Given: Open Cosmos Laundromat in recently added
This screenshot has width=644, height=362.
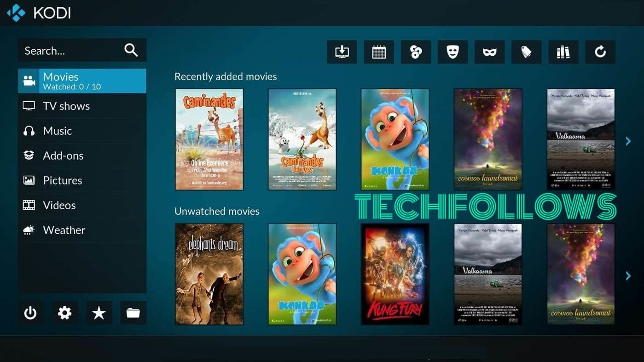Looking at the screenshot, I should [488, 139].
